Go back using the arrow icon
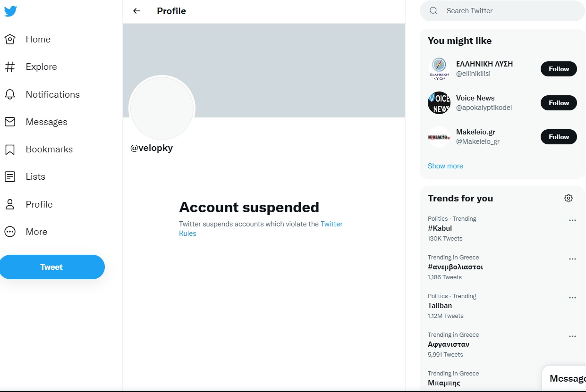This screenshot has width=586, height=392. 136,11
